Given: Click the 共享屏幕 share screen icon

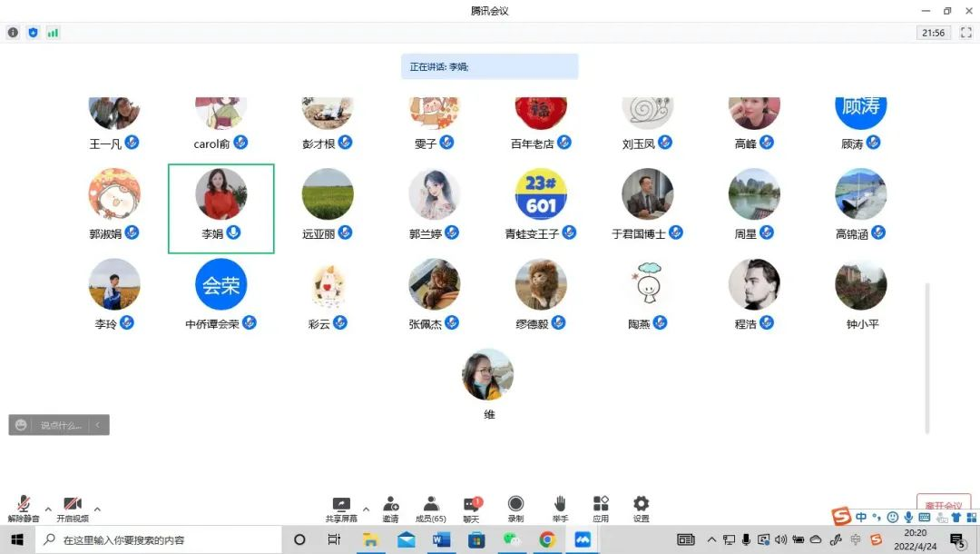Looking at the screenshot, I should point(341,506).
